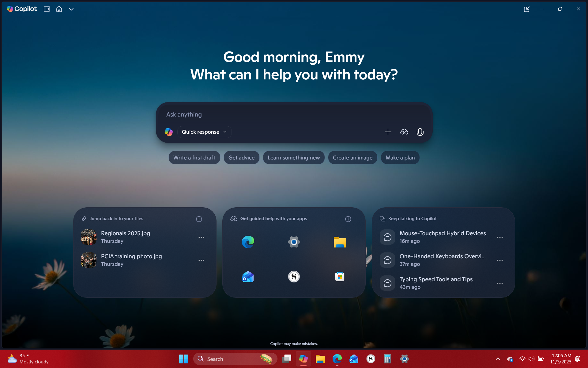Open options for Typing Speed Tools and Tips

click(500, 283)
